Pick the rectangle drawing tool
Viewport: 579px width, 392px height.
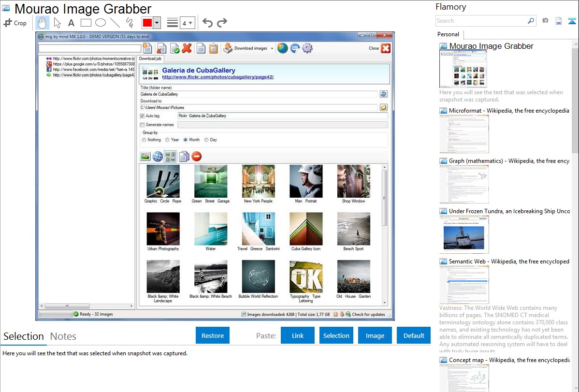tap(86, 23)
